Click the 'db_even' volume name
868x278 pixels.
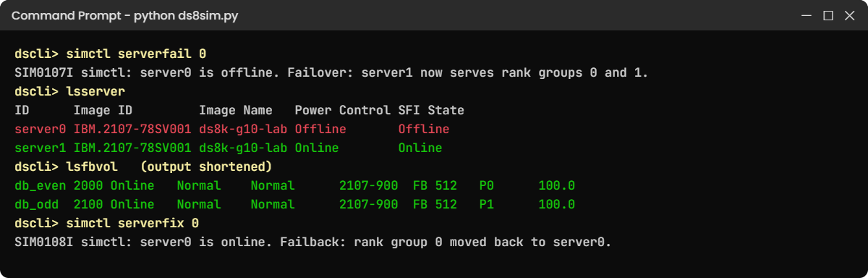tap(41, 186)
